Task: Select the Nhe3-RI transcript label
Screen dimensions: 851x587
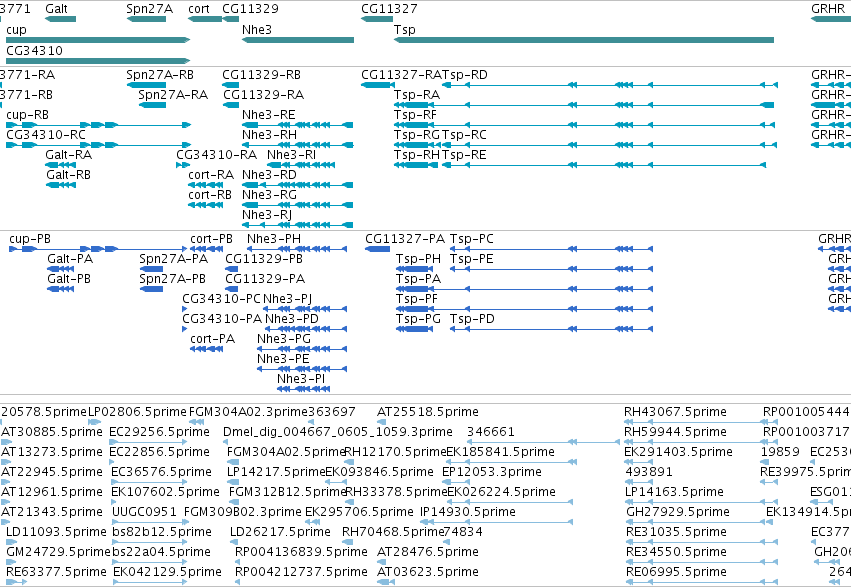Action: click(x=291, y=155)
